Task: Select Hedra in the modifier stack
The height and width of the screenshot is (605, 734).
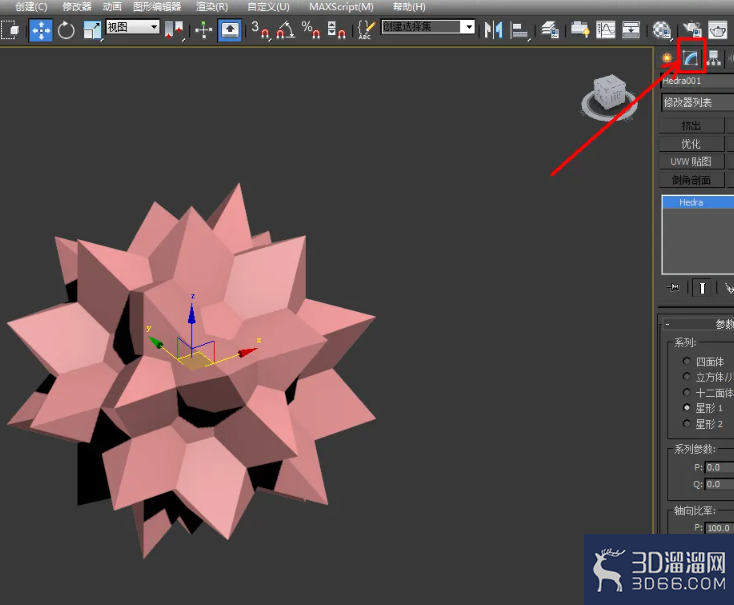Action: pyautogui.click(x=697, y=202)
